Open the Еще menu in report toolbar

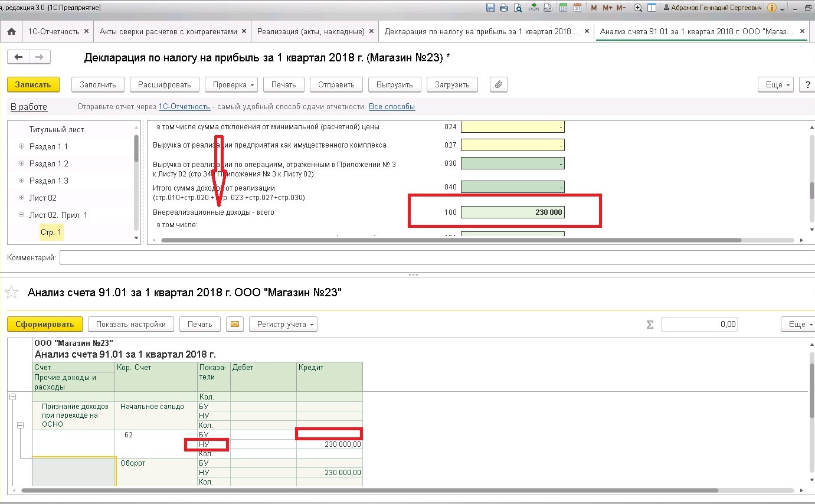click(798, 324)
